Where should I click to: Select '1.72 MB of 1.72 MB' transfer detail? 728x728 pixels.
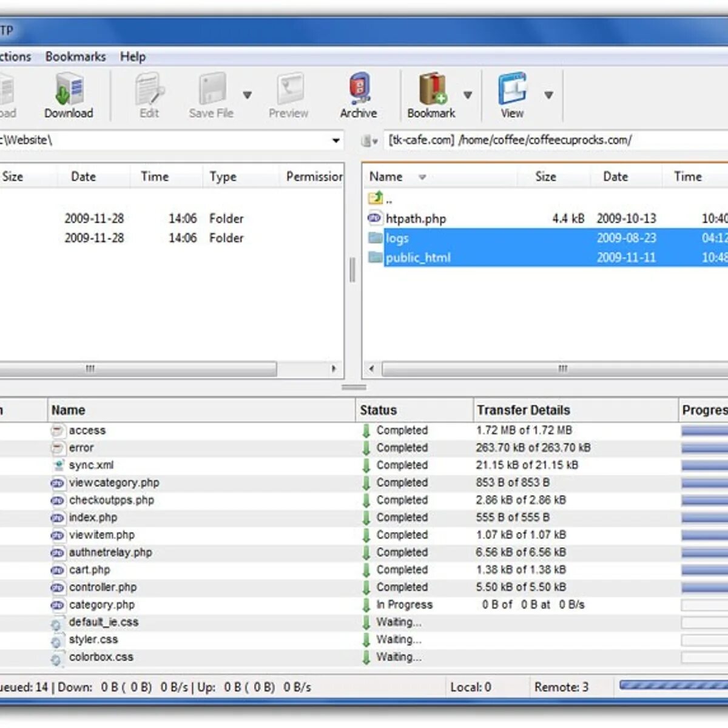click(524, 430)
